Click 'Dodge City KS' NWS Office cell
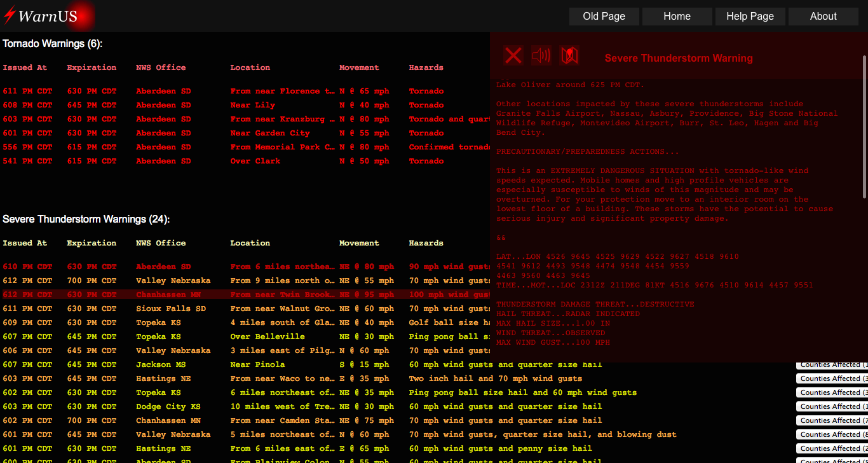 pyautogui.click(x=168, y=406)
